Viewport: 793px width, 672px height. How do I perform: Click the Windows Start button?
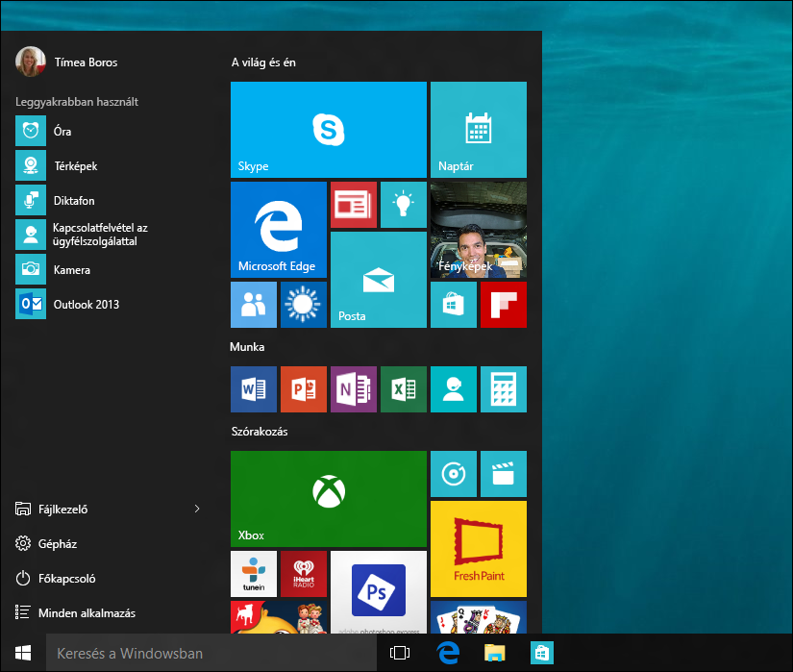pos(23,653)
